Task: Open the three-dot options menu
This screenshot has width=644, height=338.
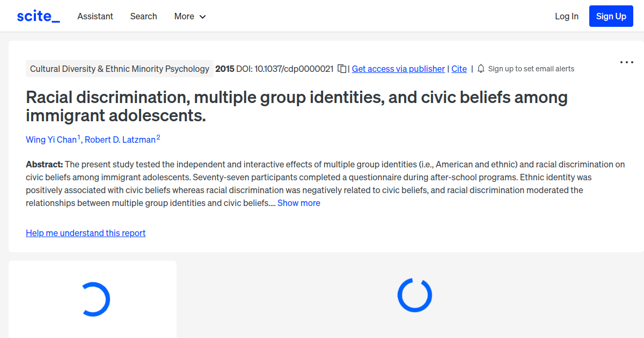Action: (x=626, y=62)
